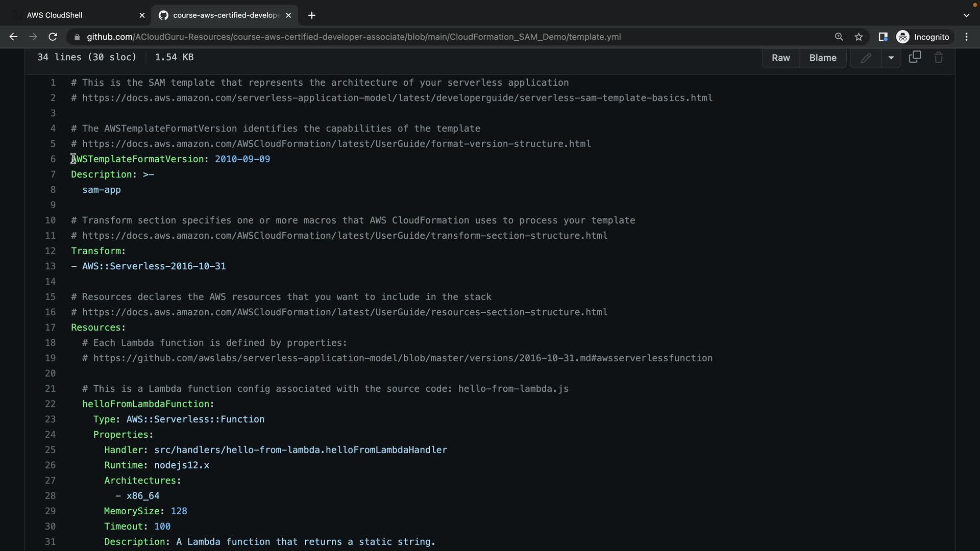This screenshot has height=551, width=980.
Task: Expand edit options dropdown arrow
Action: [x=891, y=58]
